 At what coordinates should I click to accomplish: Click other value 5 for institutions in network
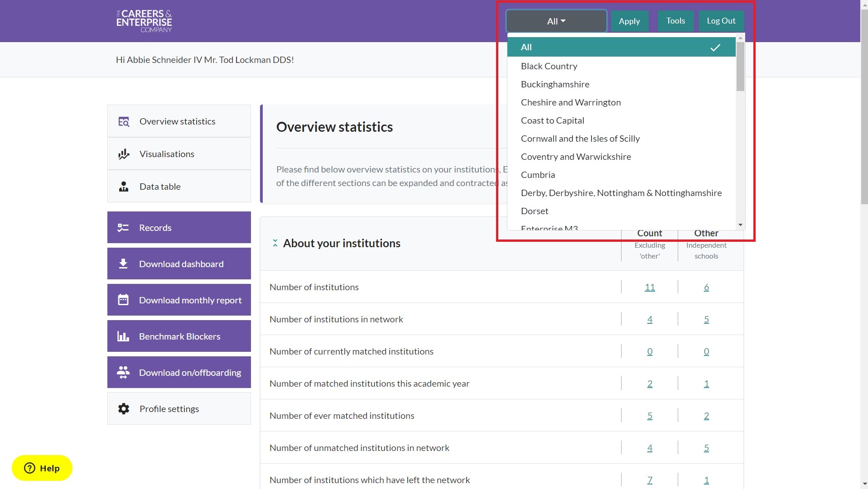(x=706, y=319)
